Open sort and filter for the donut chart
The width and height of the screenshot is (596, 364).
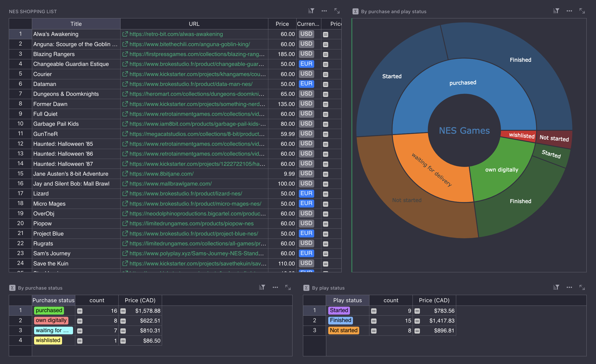[556, 11]
